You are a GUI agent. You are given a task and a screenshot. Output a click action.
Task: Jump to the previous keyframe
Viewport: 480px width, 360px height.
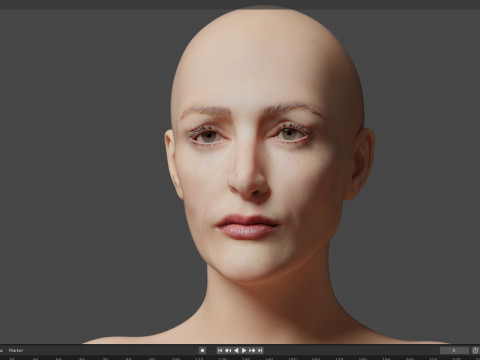click(x=228, y=350)
